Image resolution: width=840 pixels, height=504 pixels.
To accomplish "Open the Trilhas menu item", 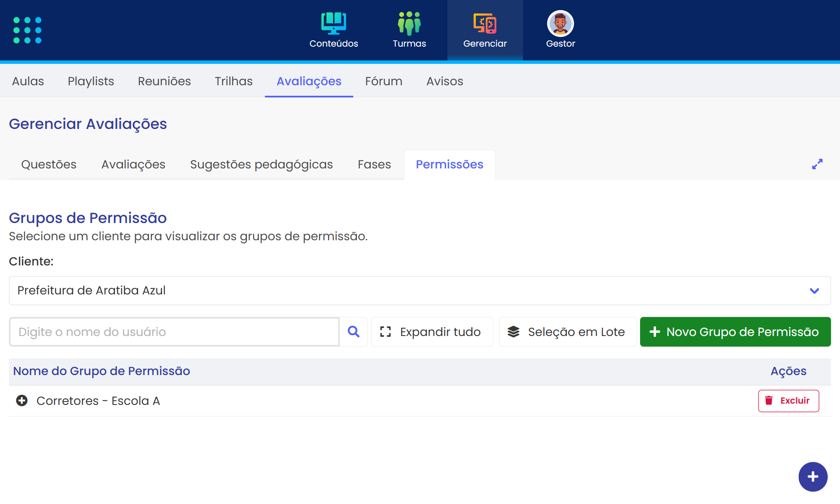I will 234,81.
